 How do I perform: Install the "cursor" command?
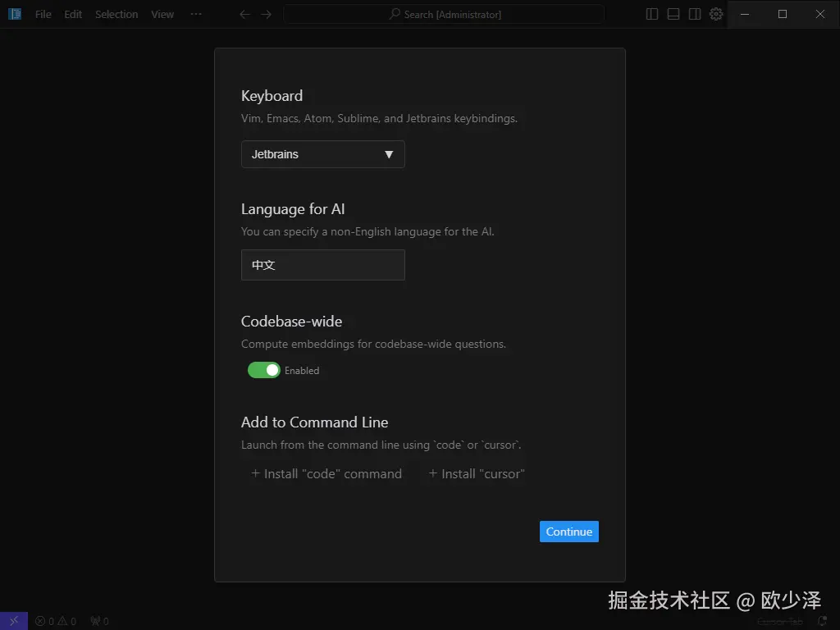click(x=477, y=473)
